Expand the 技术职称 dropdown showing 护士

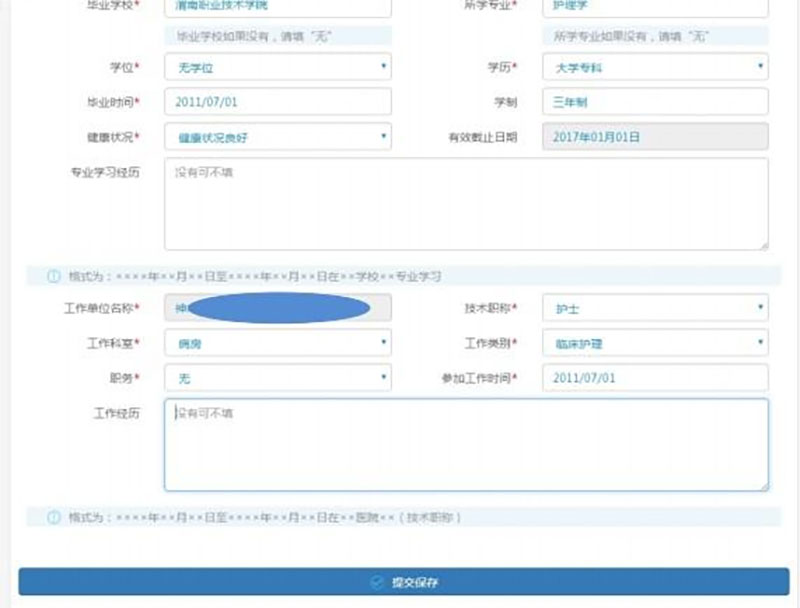655,309
